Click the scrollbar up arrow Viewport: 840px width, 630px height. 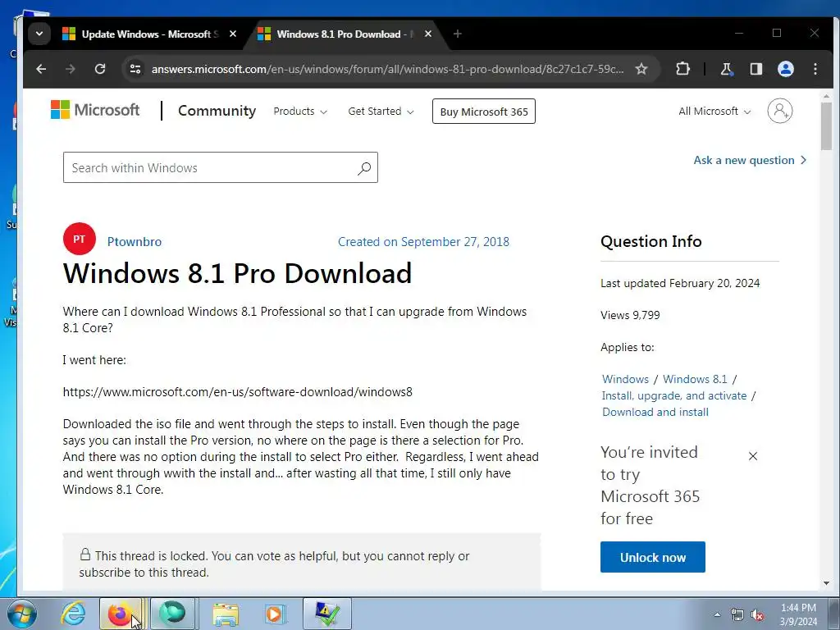tap(826, 97)
